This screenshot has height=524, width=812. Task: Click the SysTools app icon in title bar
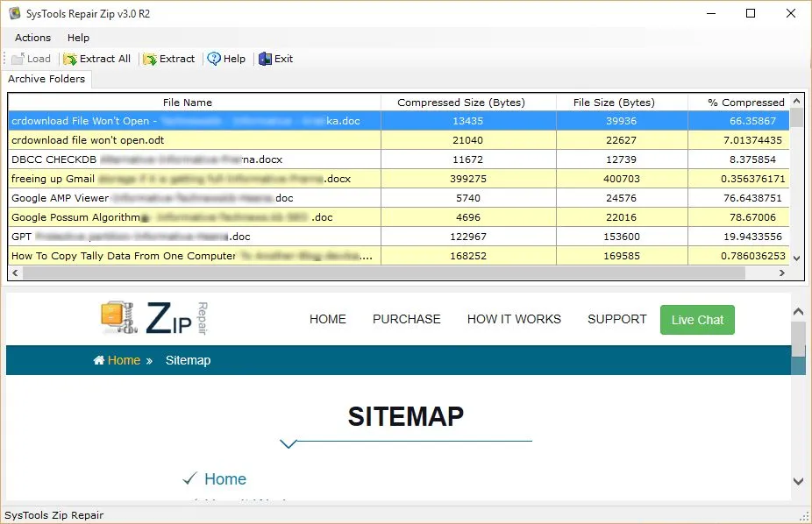click(x=15, y=13)
